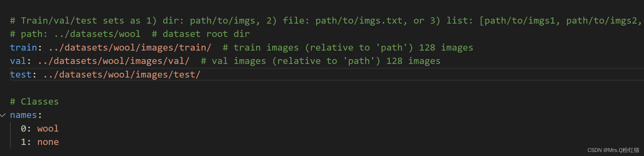644x156 pixels.
Task: Click the '# Classes' comment line
Action: pyautogui.click(x=34, y=101)
